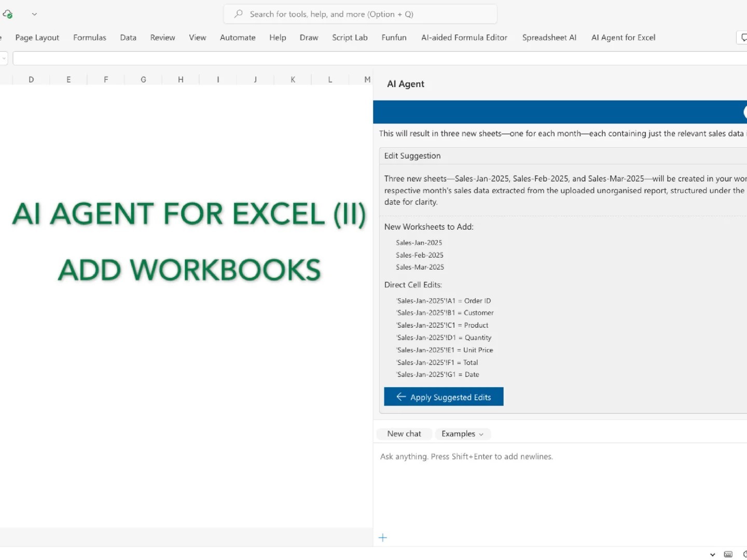Open the Name Box dropdown arrow
Screen dimensions: 747x560
pos(4,58)
